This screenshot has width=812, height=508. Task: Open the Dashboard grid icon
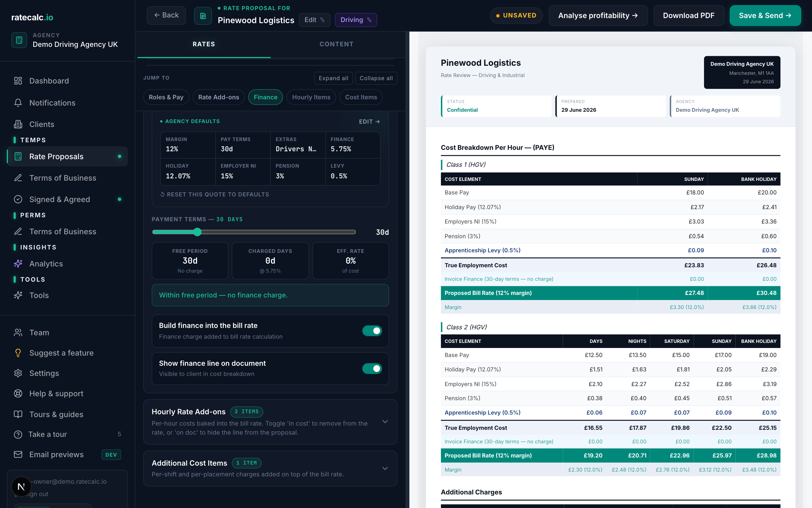(x=18, y=81)
